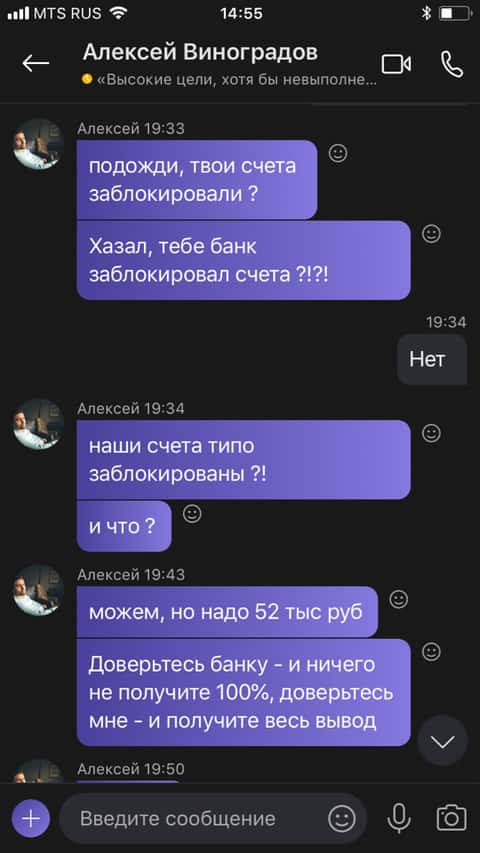
Task: React to 'наши счета типо заблокированы' message
Action: click(x=432, y=433)
